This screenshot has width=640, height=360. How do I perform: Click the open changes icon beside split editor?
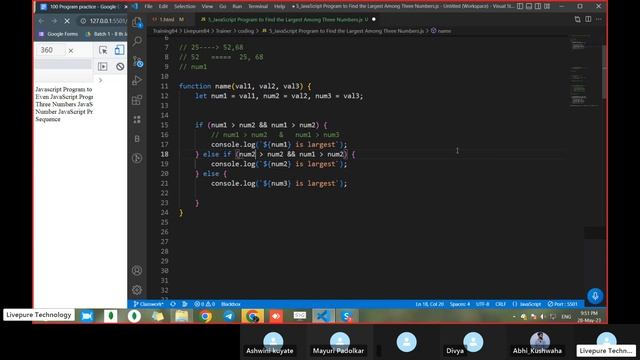(x=578, y=19)
